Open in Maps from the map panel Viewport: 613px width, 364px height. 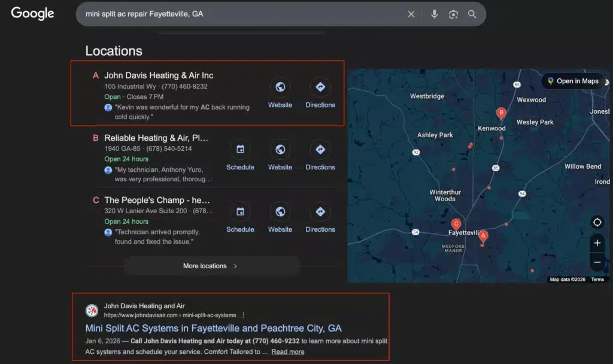coord(573,81)
